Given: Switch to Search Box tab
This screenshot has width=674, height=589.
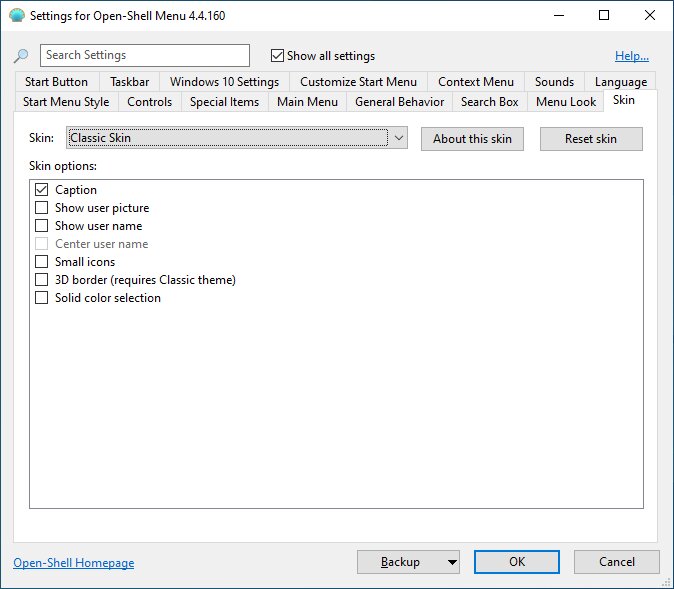Looking at the screenshot, I should (490, 102).
